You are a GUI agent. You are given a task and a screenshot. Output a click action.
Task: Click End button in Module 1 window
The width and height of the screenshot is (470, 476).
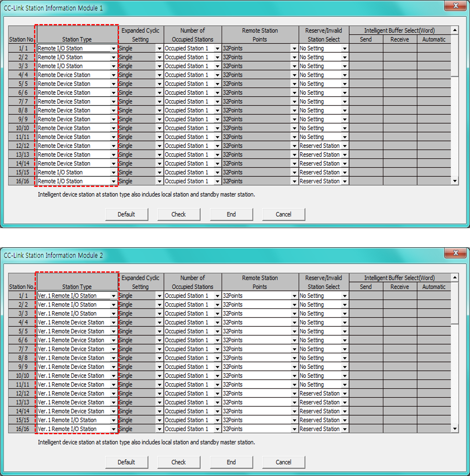tap(231, 214)
